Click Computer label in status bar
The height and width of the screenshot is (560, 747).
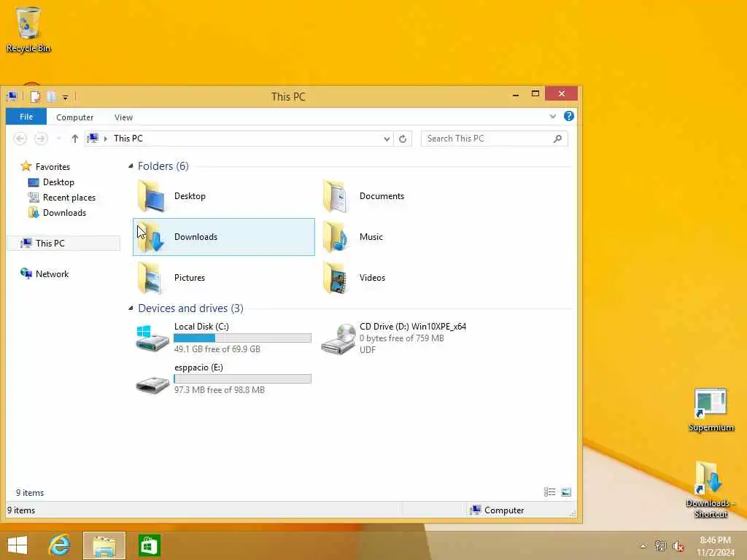504,510
